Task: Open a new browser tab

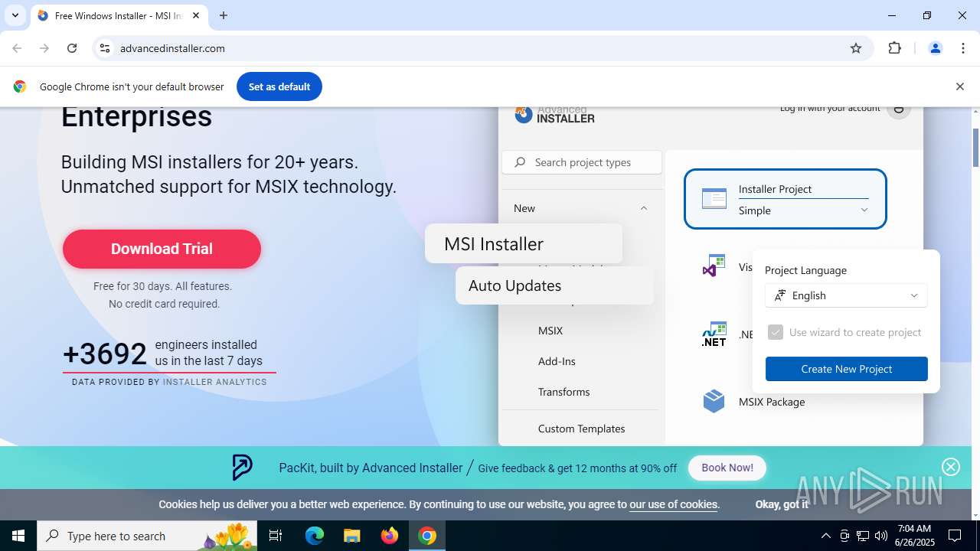Action: [x=224, y=15]
